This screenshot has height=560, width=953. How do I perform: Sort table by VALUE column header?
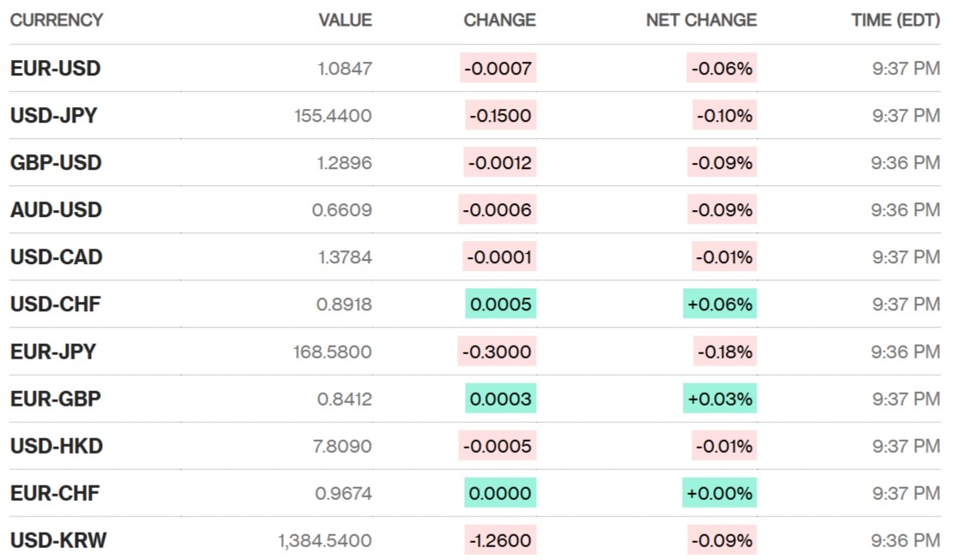(345, 20)
